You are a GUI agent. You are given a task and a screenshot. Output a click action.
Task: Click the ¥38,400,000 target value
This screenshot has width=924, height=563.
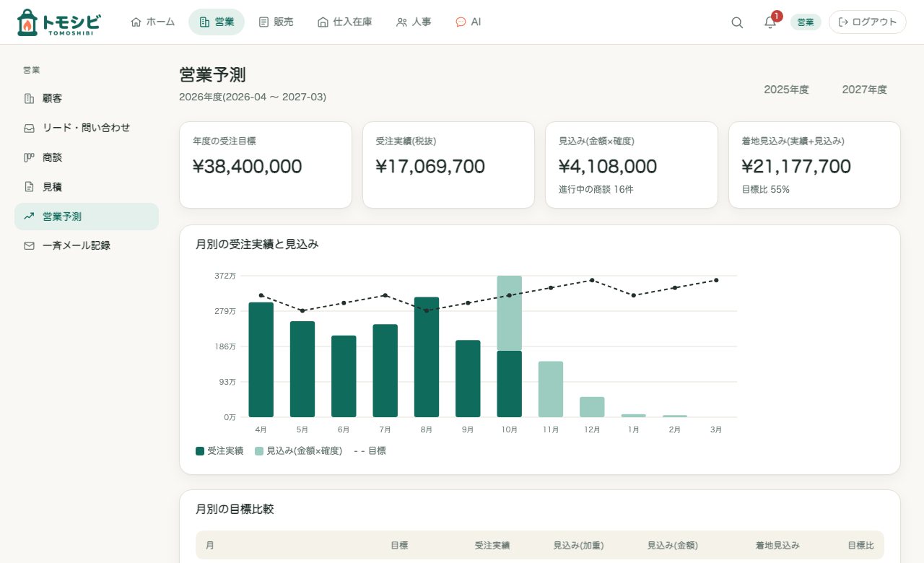pyautogui.click(x=248, y=167)
